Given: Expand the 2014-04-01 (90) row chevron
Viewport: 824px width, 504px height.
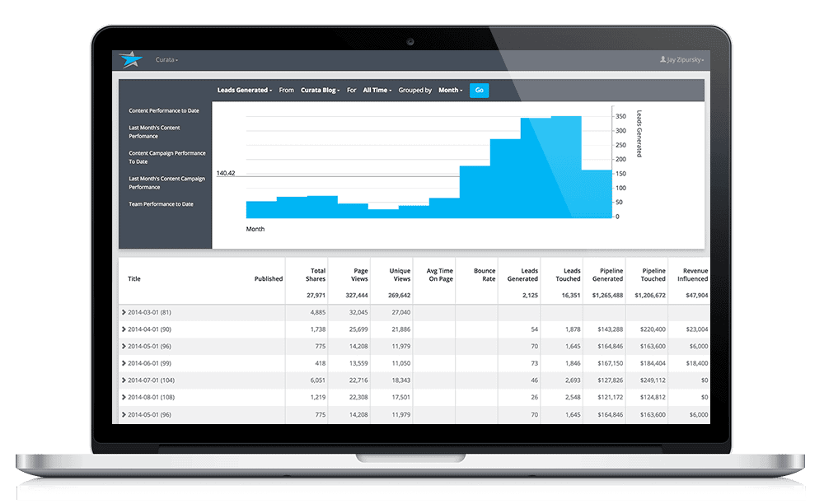Looking at the screenshot, I should coord(124,329).
